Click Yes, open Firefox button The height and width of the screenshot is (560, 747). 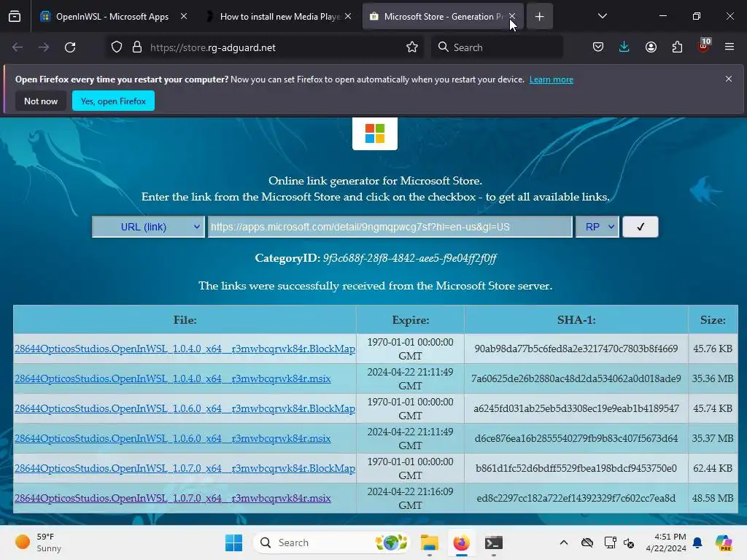click(x=113, y=101)
